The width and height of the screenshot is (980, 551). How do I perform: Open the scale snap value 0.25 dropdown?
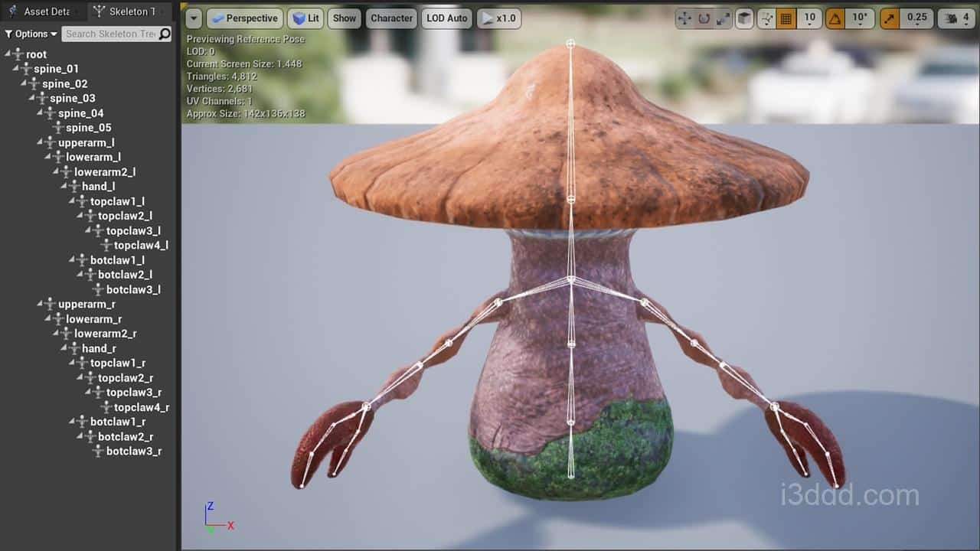[x=916, y=18]
